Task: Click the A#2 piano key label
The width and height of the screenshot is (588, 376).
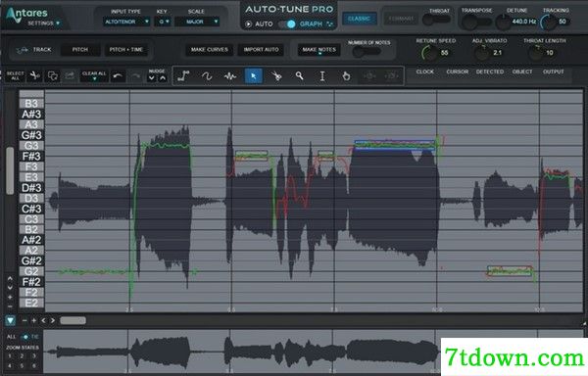Action: tap(31, 240)
